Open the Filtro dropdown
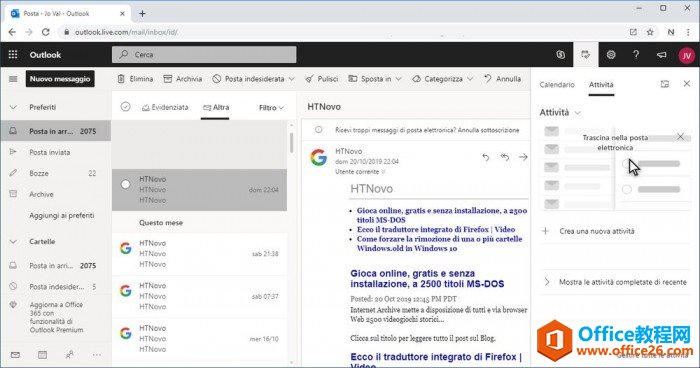The height and width of the screenshot is (368, 700). 271,108
